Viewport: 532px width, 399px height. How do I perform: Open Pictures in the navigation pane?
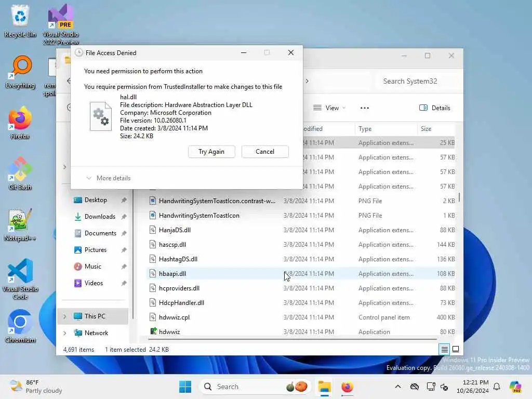coord(96,250)
